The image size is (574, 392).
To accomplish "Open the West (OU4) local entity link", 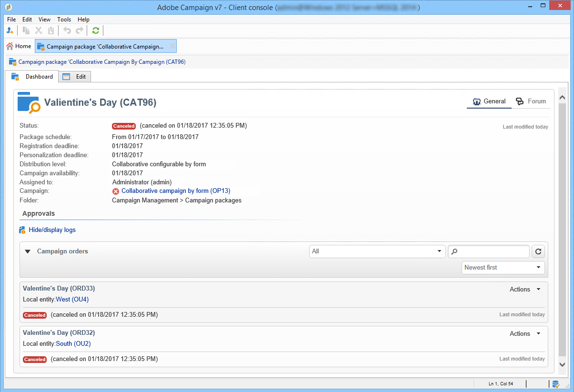I will [x=72, y=300].
